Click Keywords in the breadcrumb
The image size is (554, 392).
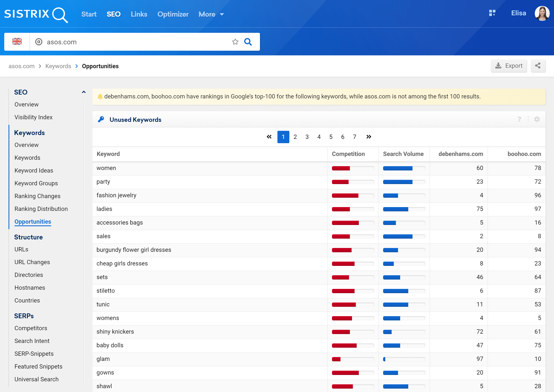(58, 66)
